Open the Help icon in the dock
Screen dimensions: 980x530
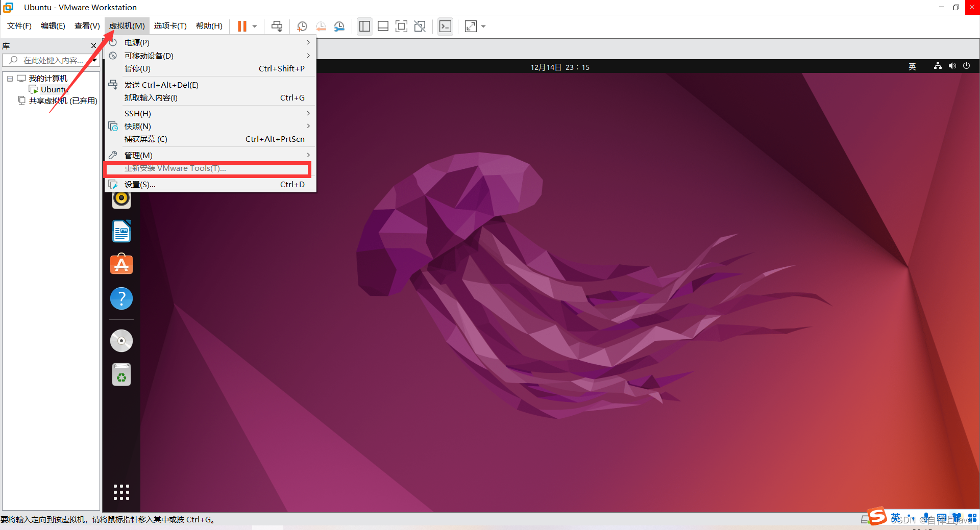point(121,298)
